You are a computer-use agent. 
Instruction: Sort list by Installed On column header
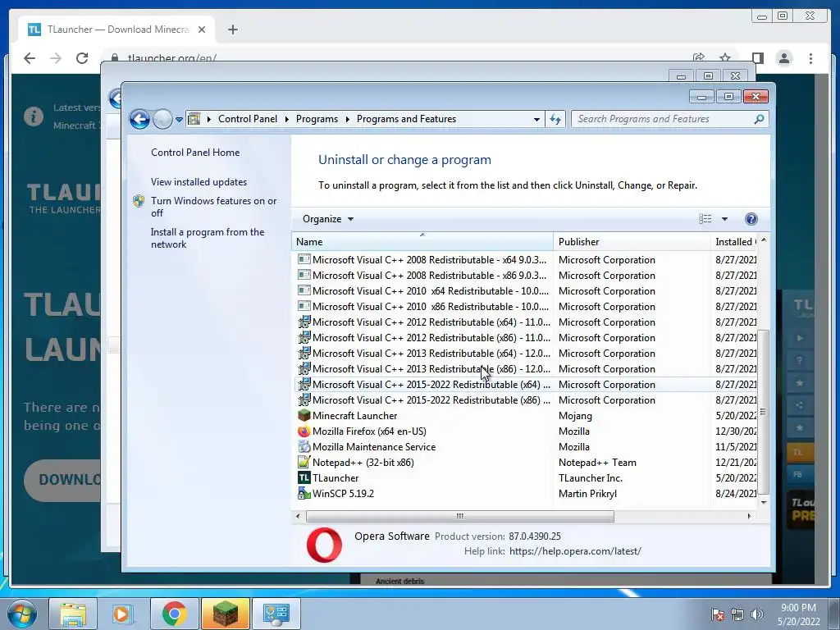pyautogui.click(x=734, y=242)
